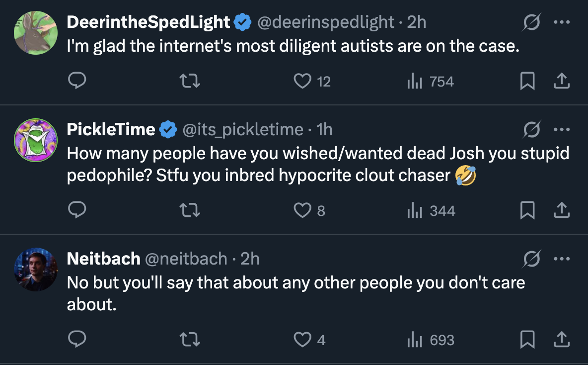
Task: Click Grok icon on Neitbach's tweet
Action: click(532, 259)
